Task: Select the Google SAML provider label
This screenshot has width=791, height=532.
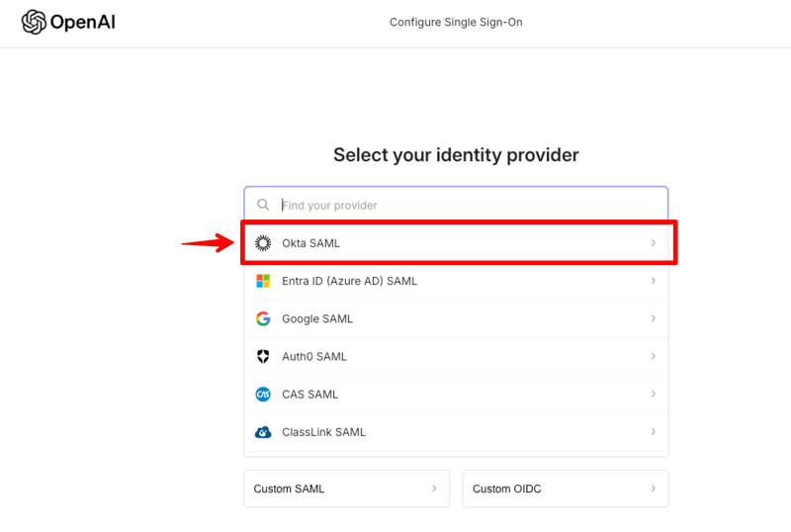Action: 316,318
